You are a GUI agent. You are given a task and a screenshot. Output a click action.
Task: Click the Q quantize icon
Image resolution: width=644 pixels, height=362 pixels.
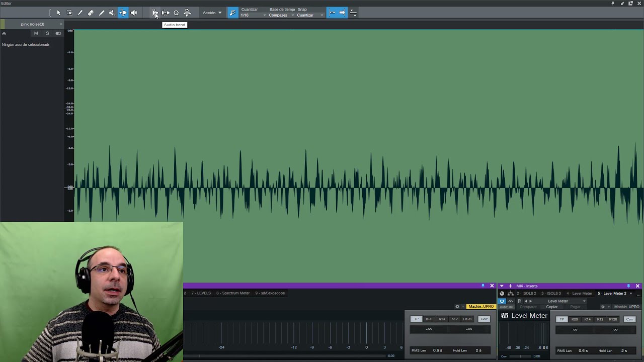(x=176, y=13)
